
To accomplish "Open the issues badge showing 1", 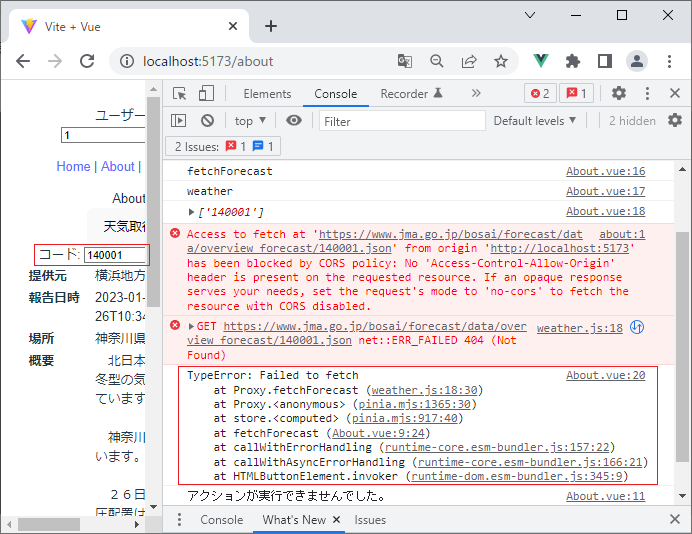I will coord(576,93).
